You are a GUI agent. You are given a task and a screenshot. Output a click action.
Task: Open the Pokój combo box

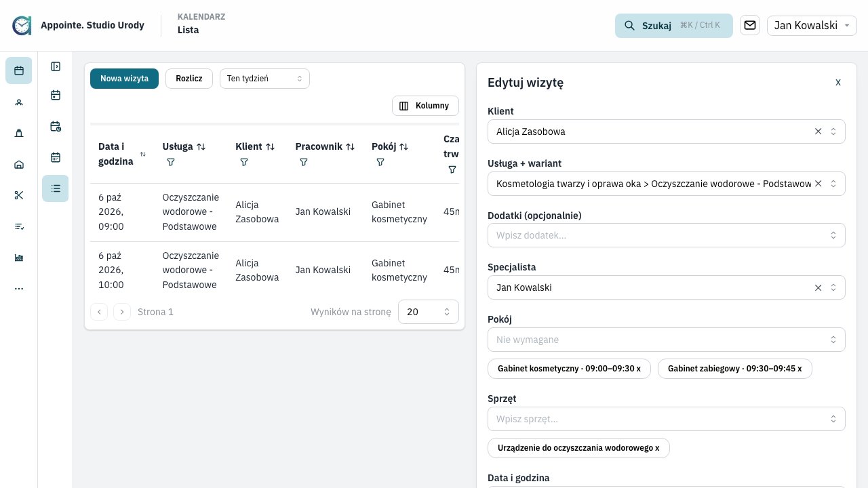[x=667, y=340]
